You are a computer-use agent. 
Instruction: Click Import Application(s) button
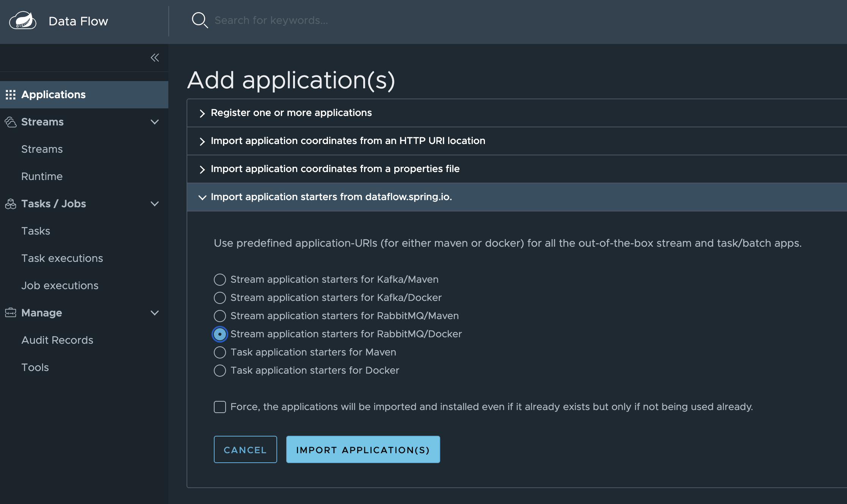[363, 449]
